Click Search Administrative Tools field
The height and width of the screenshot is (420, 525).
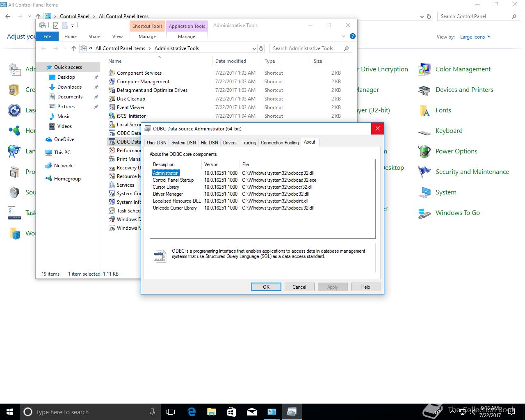(x=310, y=48)
